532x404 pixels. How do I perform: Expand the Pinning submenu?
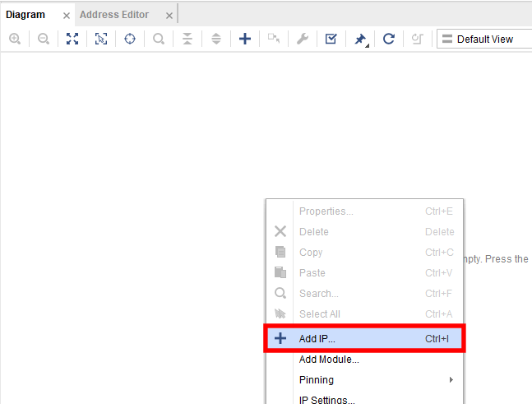(x=364, y=379)
